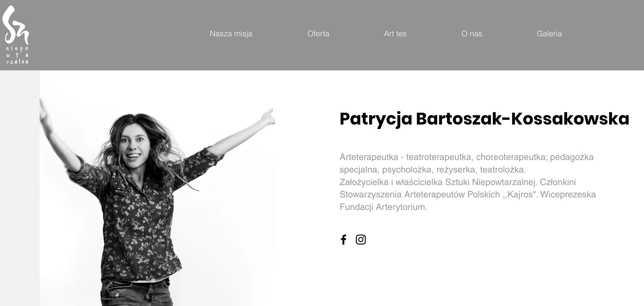Click the 'specjalna, psycholożka, reżyserka' text line
The width and height of the screenshot is (644, 306).
tap(433, 170)
